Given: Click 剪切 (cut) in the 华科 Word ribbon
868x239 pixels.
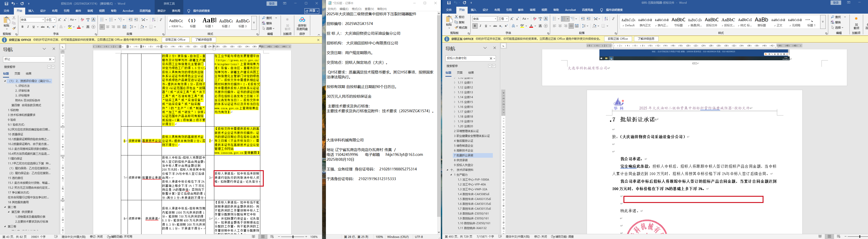Looking at the screenshot, I should (459, 17).
